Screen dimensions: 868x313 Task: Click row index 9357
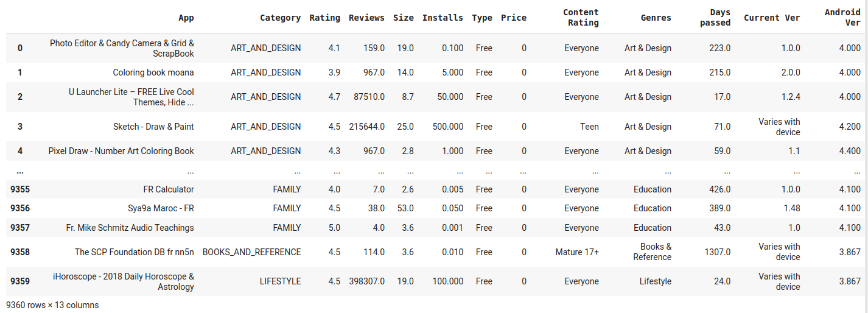pyautogui.click(x=20, y=228)
